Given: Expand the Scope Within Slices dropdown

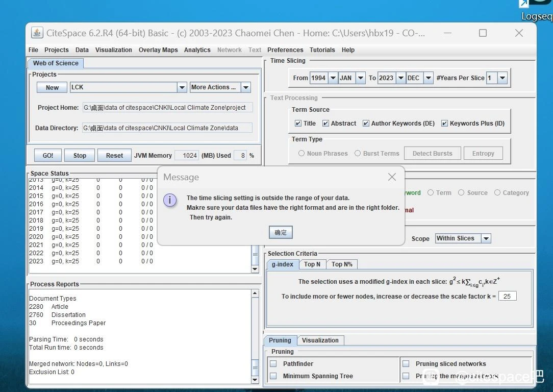Looking at the screenshot, I should (486, 238).
